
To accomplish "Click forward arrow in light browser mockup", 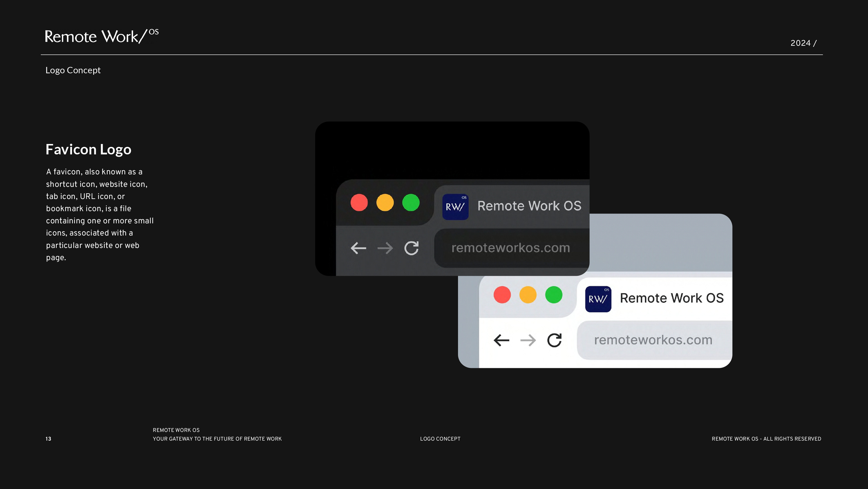I will pos(528,340).
